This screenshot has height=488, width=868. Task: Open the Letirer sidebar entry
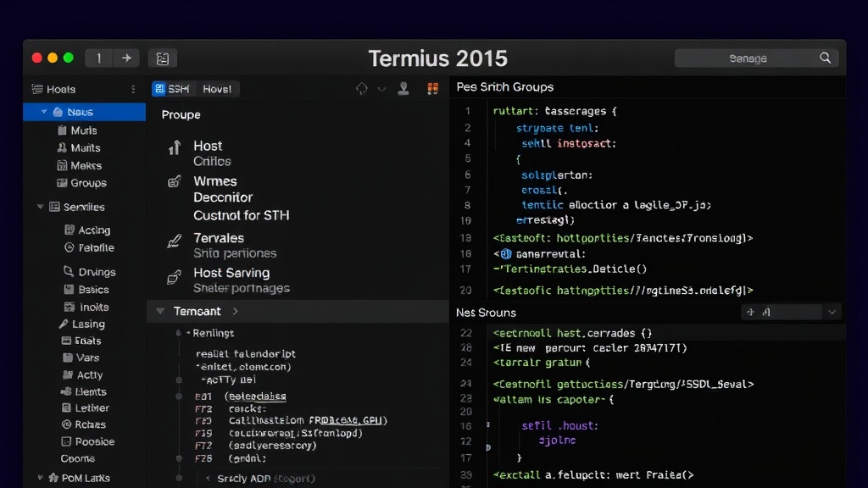[92, 408]
